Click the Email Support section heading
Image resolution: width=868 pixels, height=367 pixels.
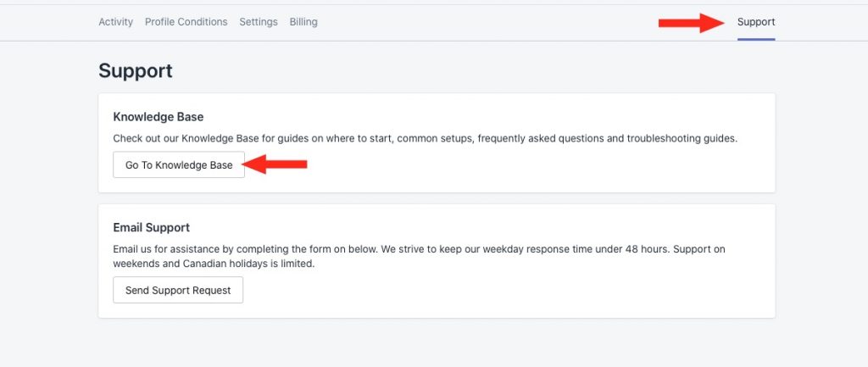(x=151, y=227)
